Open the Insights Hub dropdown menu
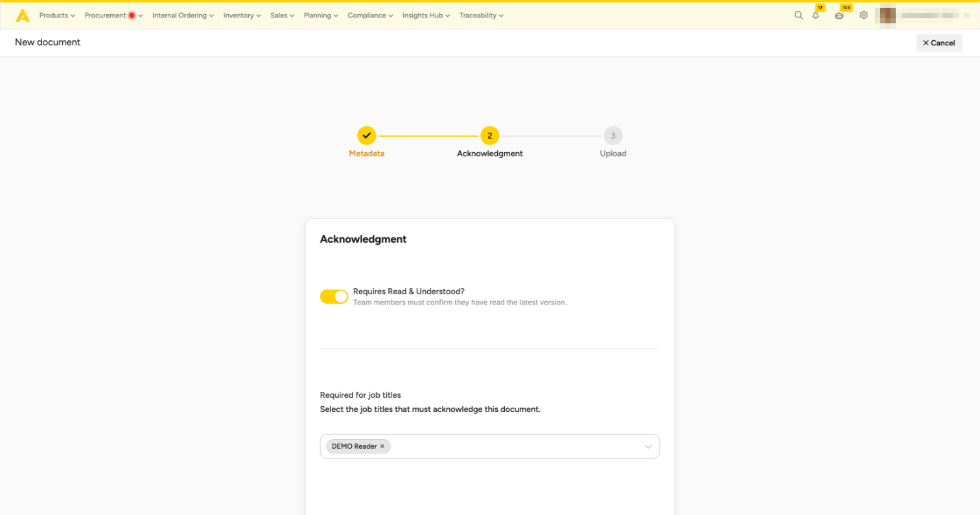Screen dimensions: 980x515 pyautogui.click(x=426, y=16)
